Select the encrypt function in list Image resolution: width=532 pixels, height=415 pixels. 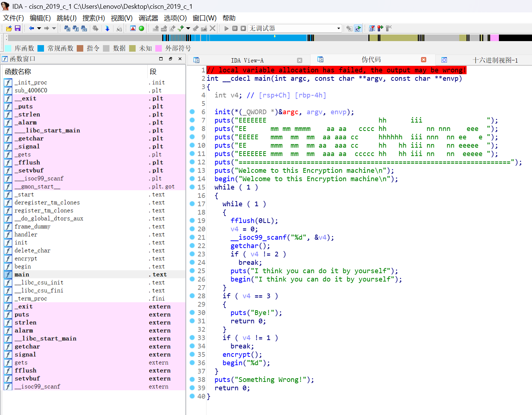[x=26, y=259]
